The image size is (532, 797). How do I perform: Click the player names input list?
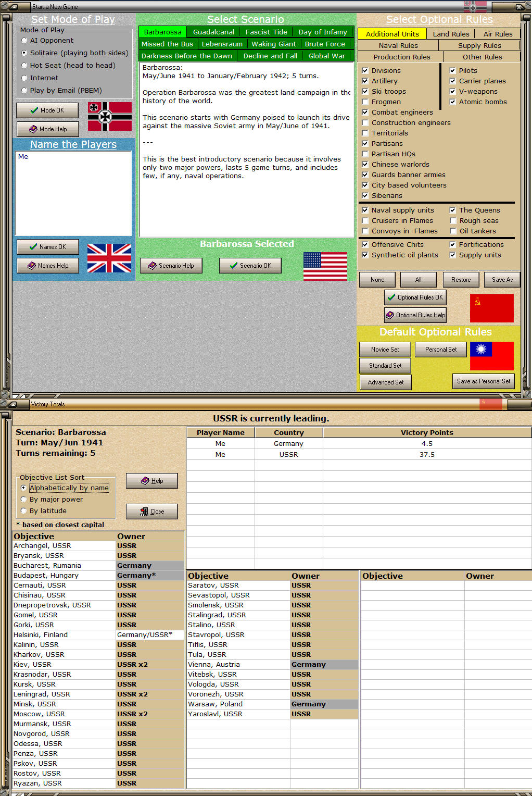click(x=73, y=193)
